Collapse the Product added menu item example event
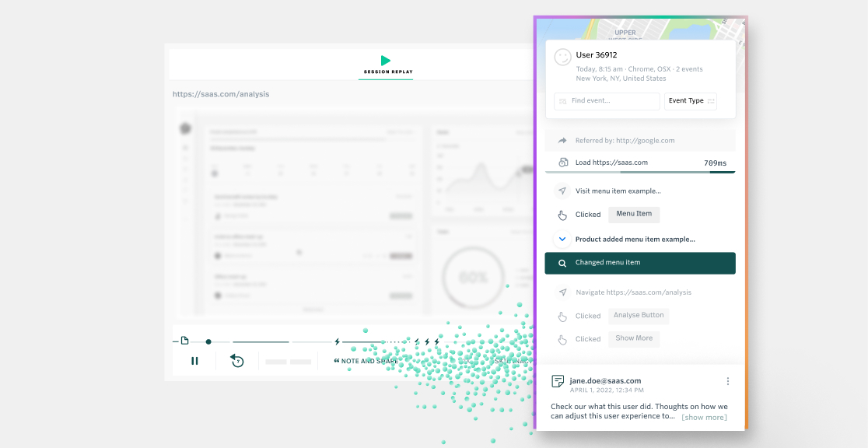868x448 pixels. point(562,239)
